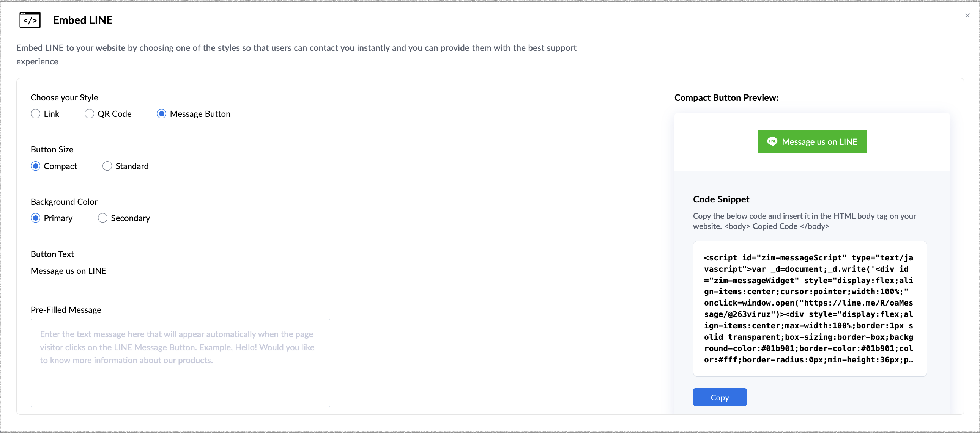This screenshot has height=433, width=980.
Task: Click inside the code snippet box
Action: (809, 308)
